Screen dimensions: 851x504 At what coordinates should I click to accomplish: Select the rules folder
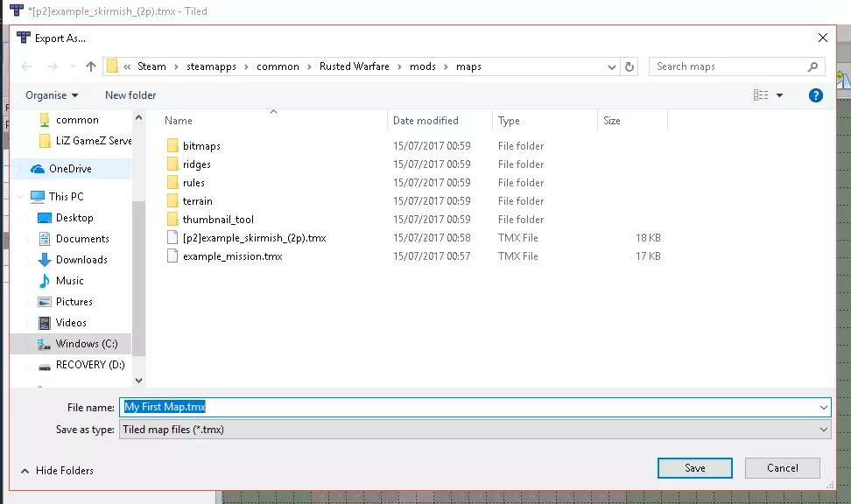[x=193, y=183]
